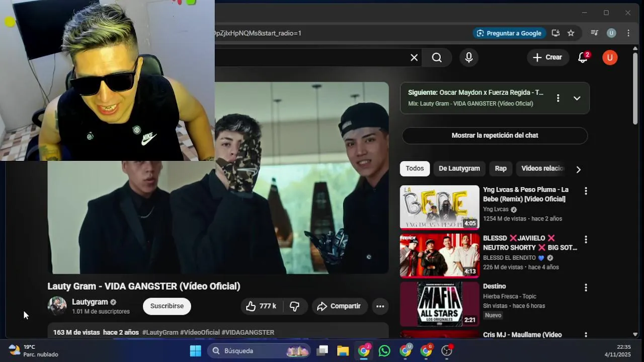This screenshot has width=644, height=362.
Task: Open BLESSD JAVIIELO video thumbnail
Action: (x=439, y=255)
